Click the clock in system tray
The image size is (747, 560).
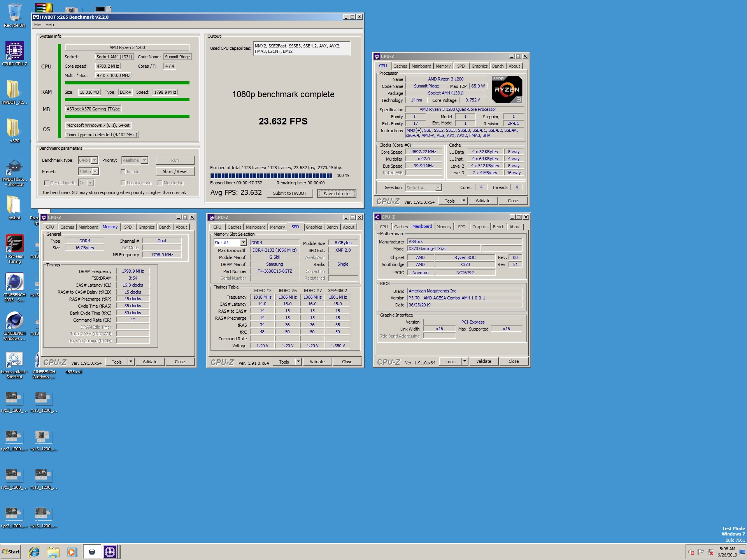click(727, 552)
